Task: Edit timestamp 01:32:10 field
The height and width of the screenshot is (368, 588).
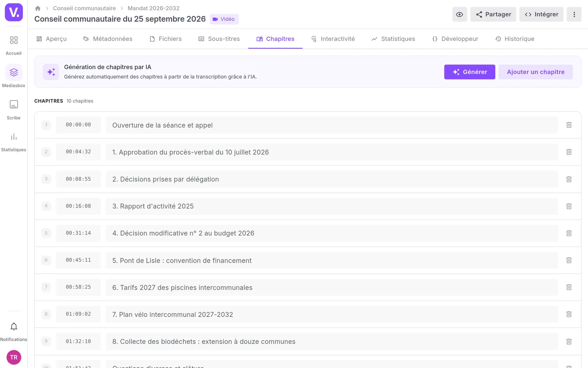Action: 78,341
